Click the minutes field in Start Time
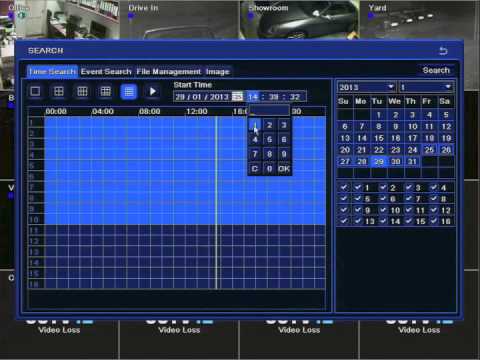 (274, 97)
